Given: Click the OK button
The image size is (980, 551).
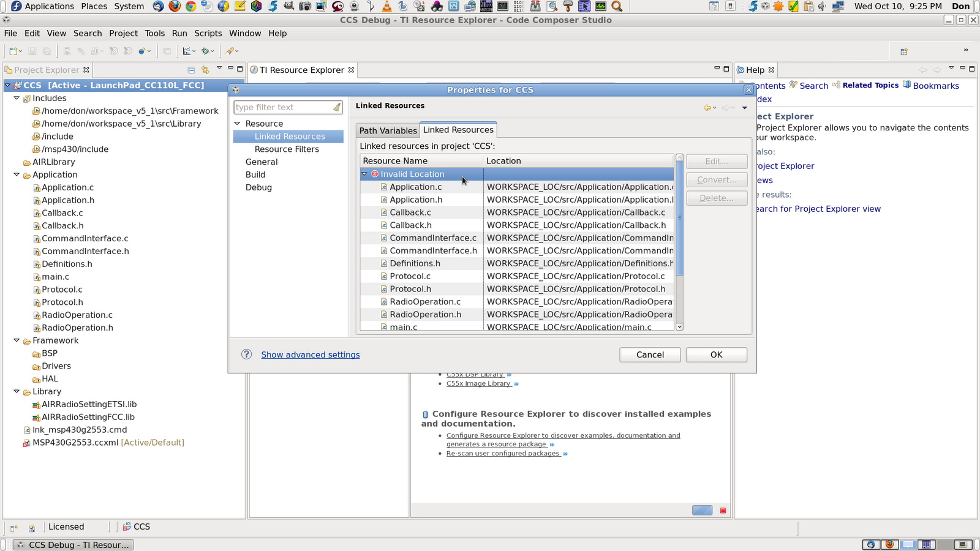Looking at the screenshot, I should point(716,354).
